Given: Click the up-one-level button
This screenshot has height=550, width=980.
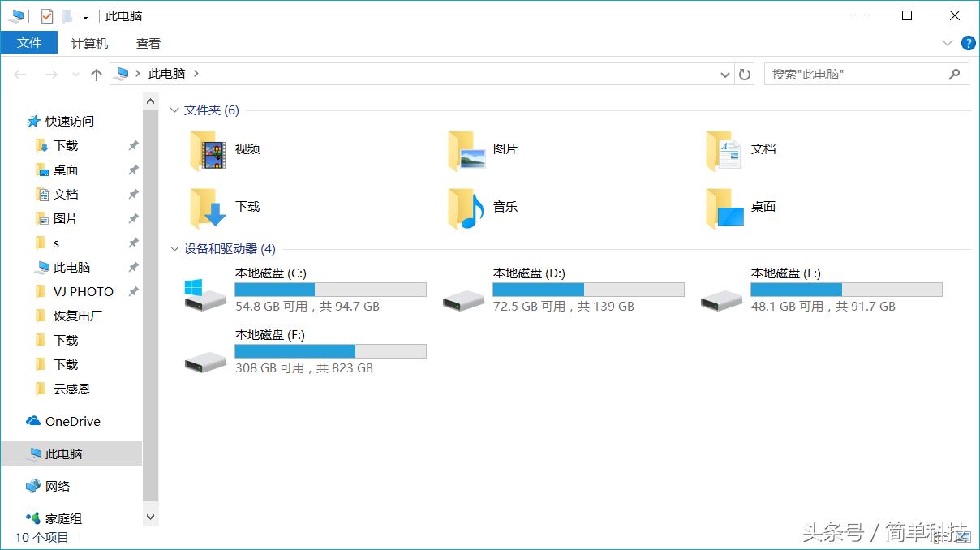Looking at the screenshot, I should pos(96,73).
